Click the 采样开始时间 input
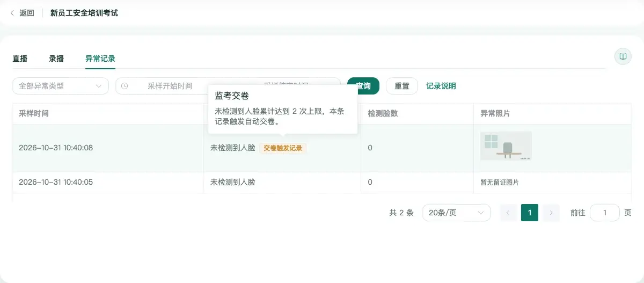Viewport: 644px width, 283px height. (x=170, y=86)
